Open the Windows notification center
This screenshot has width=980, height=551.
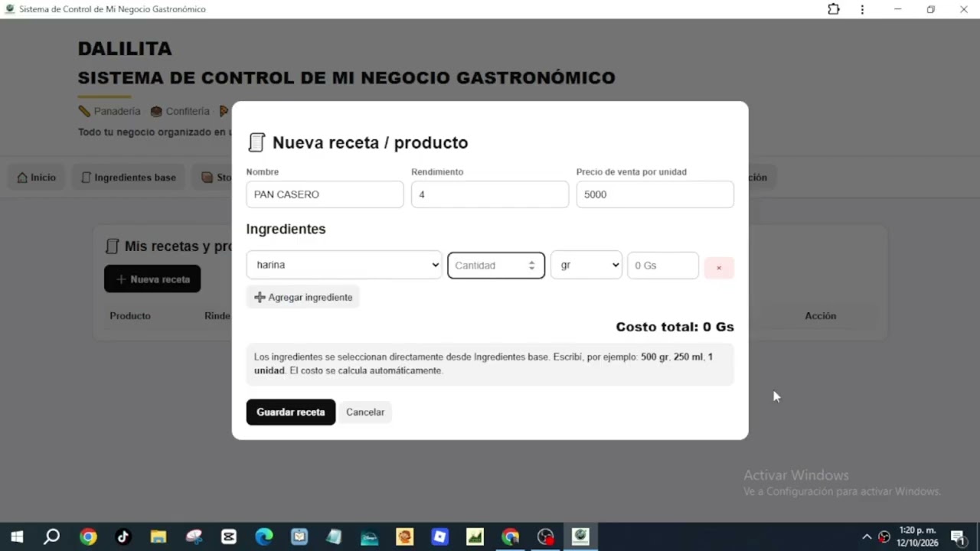(957, 536)
